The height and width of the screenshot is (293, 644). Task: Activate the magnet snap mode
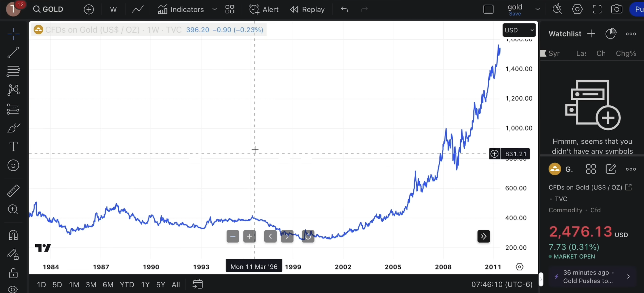click(x=13, y=235)
